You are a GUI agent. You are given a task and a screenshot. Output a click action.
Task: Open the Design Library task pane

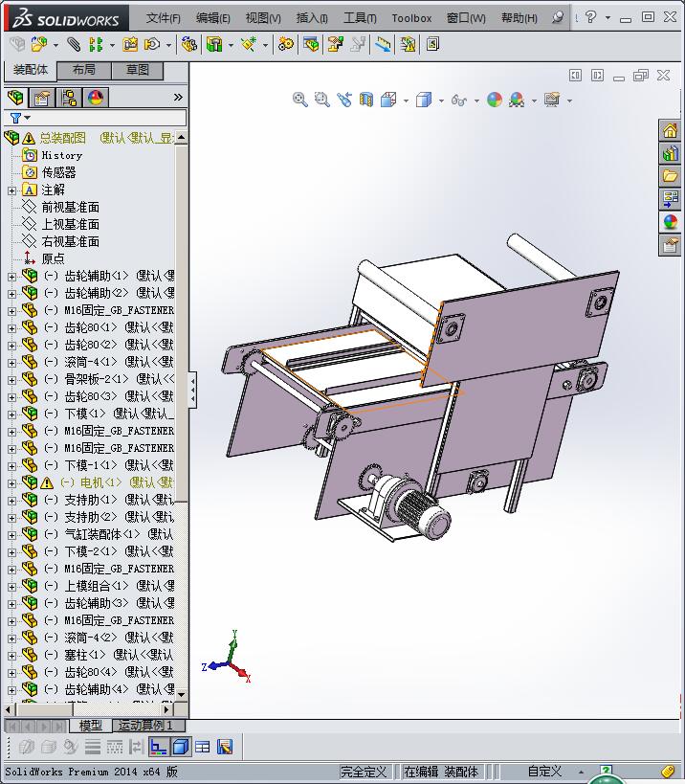click(x=670, y=153)
